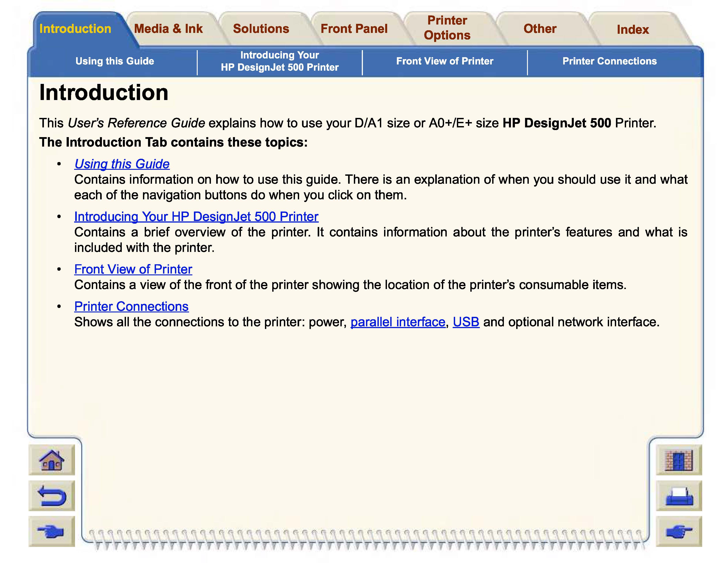Click the Printer Connections bullet link

coord(131,306)
